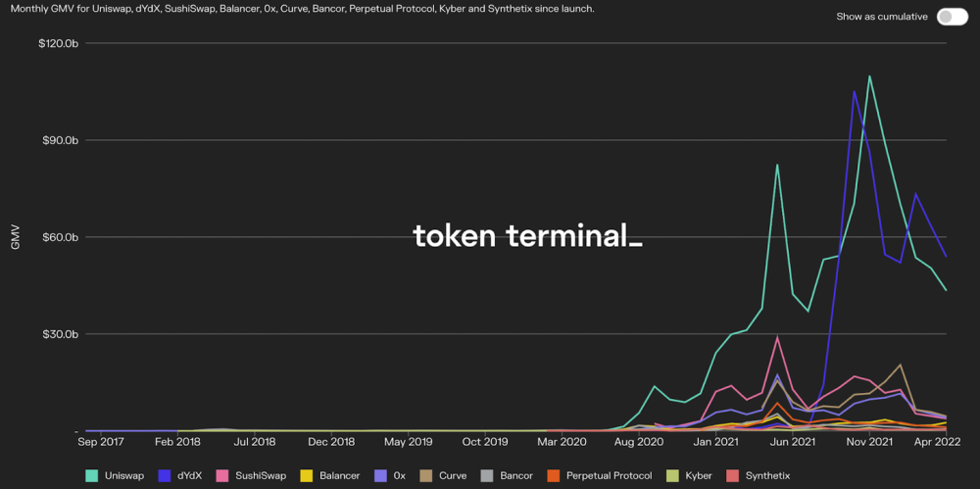Click the $120.0b y-axis label
The width and height of the screenshot is (980, 489).
click(58, 44)
